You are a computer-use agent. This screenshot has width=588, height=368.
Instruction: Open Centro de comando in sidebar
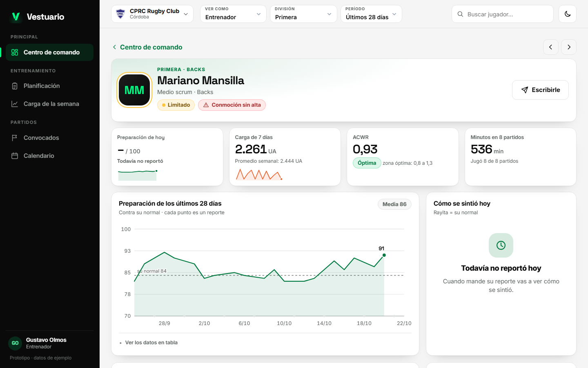click(49, 52)
